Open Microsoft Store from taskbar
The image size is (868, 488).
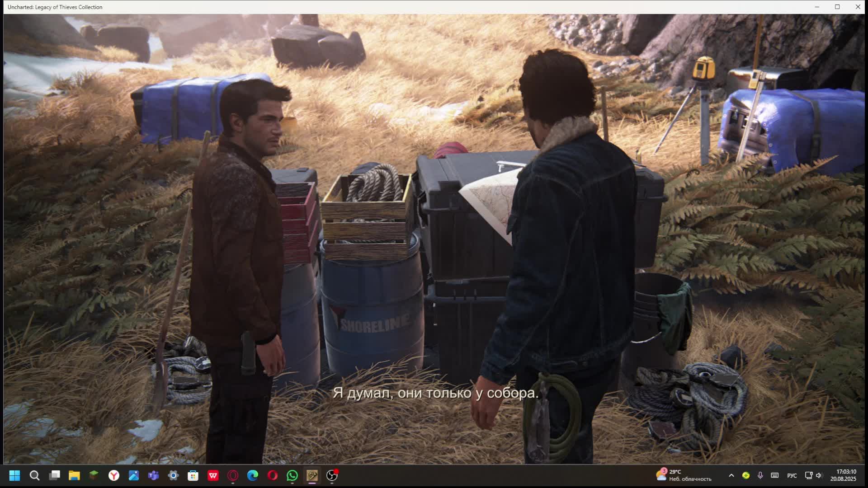click(193, 475)
